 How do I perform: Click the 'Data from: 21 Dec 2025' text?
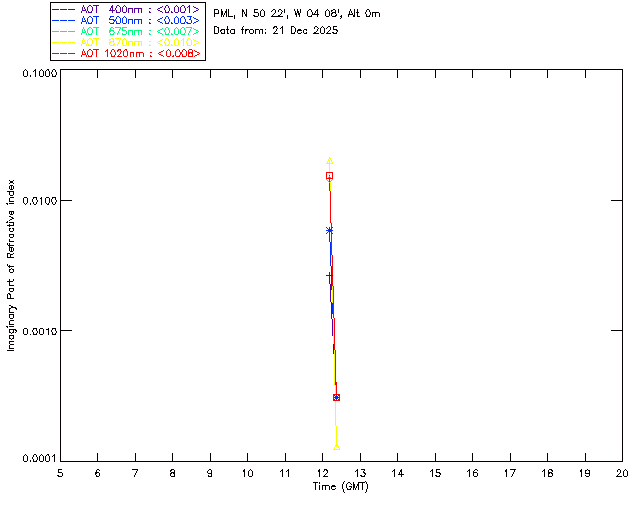coord(276,31)
